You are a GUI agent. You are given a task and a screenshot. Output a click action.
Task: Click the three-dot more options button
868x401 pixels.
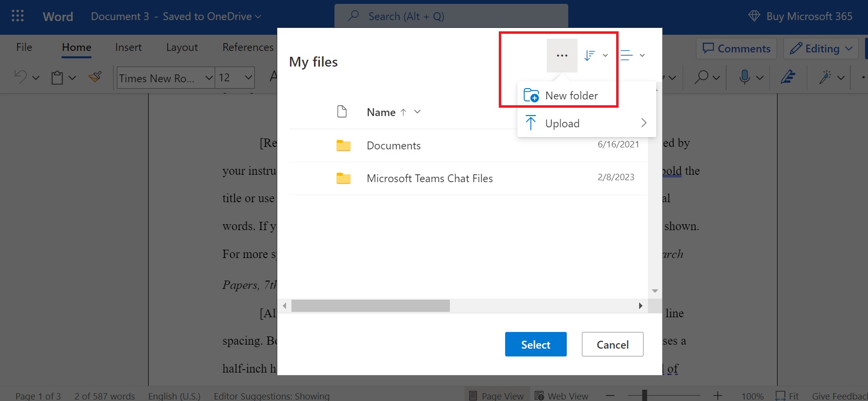click(x=562, y=55)
